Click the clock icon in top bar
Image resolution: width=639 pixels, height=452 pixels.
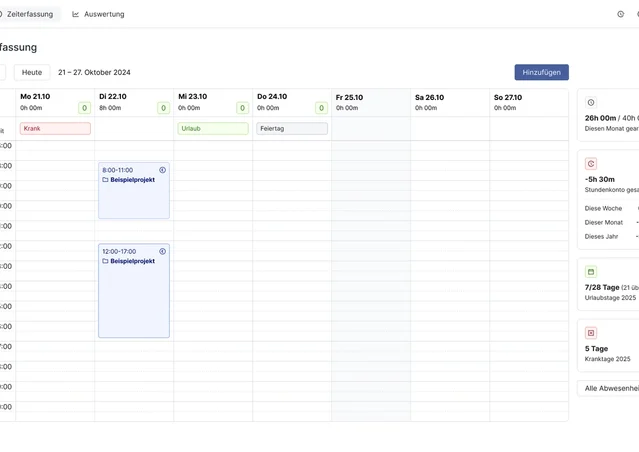click(620, 14)
